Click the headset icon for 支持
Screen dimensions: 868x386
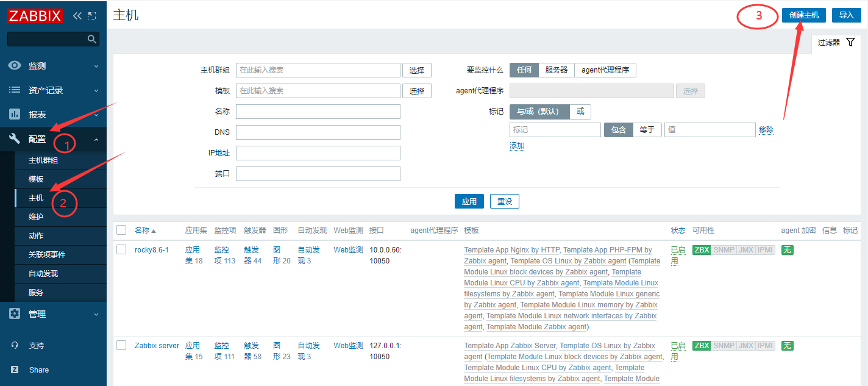[15, 345]
